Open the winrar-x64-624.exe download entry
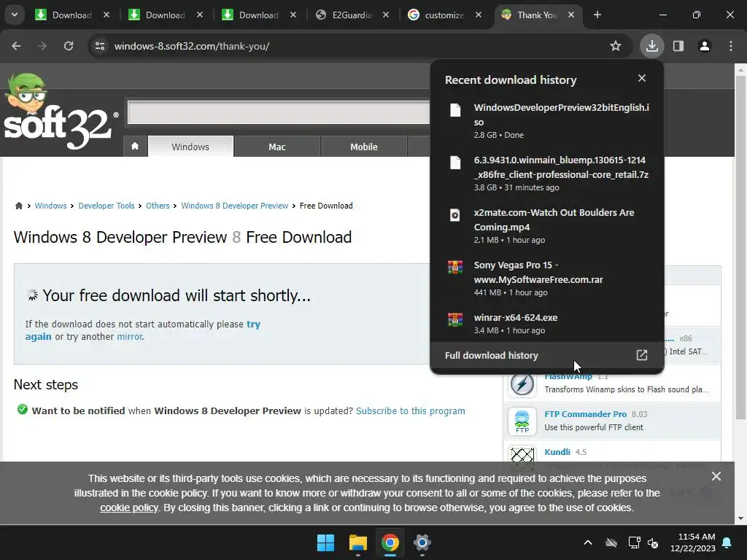This screenshot has height=560, width=747. click(547, 323)
